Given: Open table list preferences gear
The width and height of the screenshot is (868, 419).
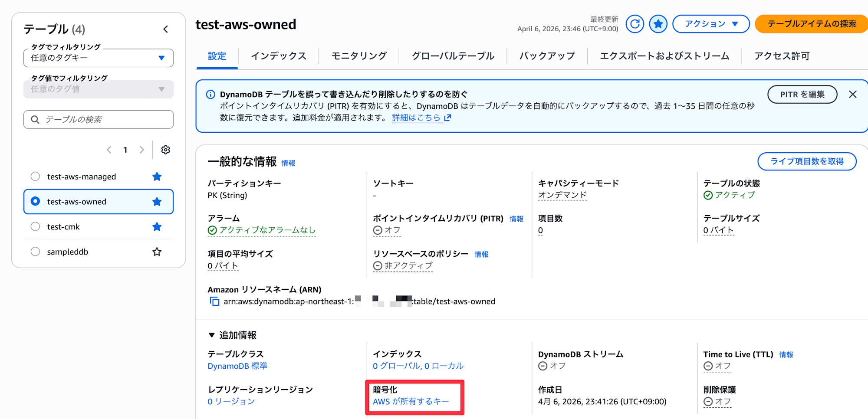Looking at the screenshot, I should 165,150.
